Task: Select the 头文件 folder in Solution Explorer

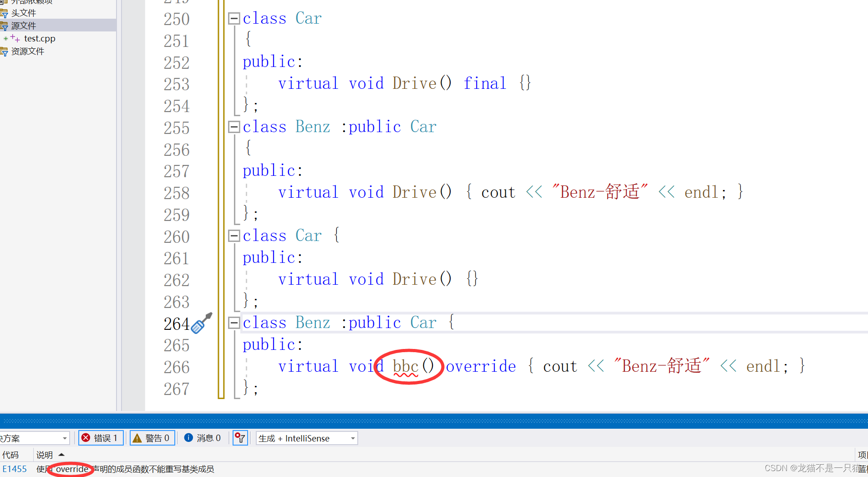Action: pos(23,13)
